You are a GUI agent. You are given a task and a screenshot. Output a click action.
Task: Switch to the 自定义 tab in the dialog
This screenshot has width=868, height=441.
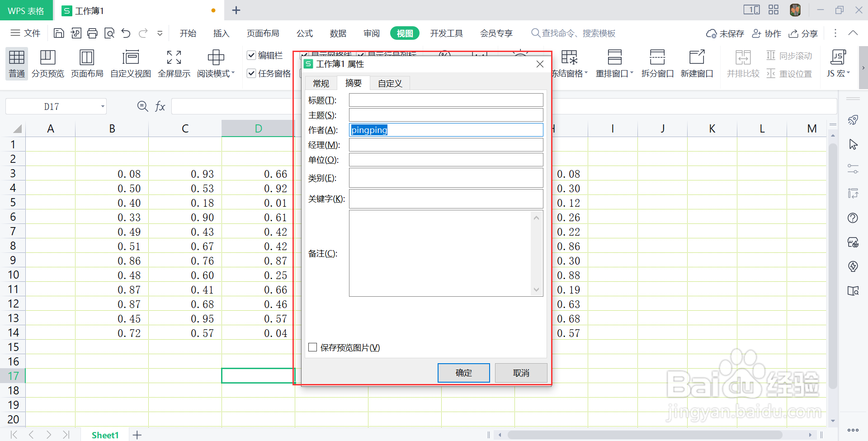pyautogui.click(x=389, y=83)
